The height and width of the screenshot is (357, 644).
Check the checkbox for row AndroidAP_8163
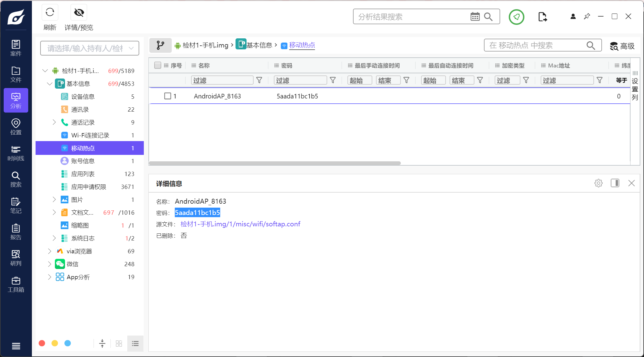(168, 96)
